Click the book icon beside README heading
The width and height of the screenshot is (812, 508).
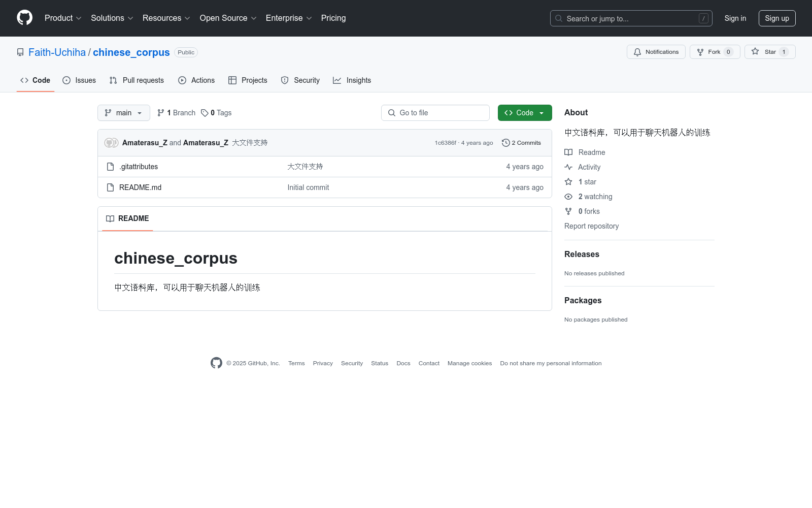tap(110, 218)
